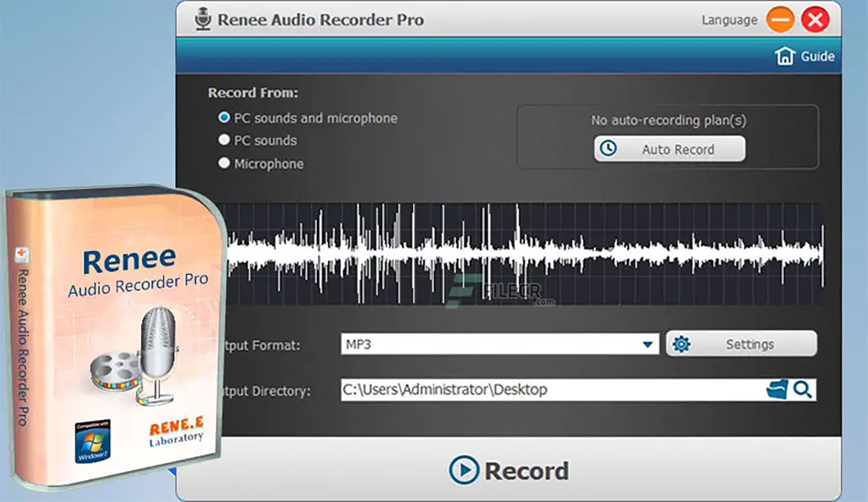Browse output directory with folder icon

click(777, 390)
